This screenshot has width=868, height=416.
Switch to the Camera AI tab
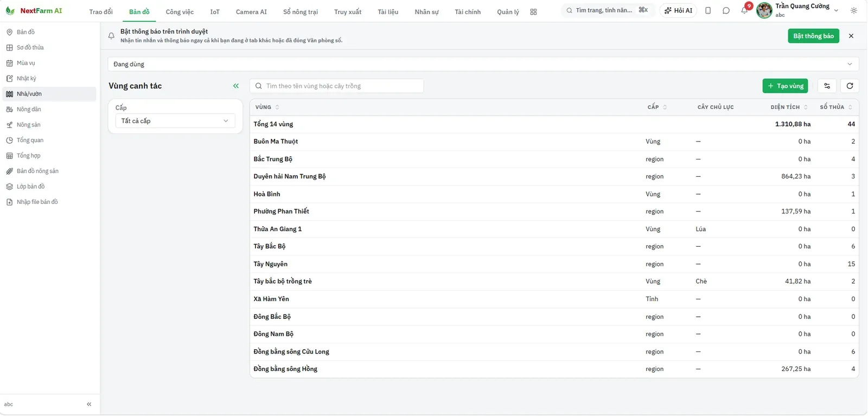coord(251,12)
